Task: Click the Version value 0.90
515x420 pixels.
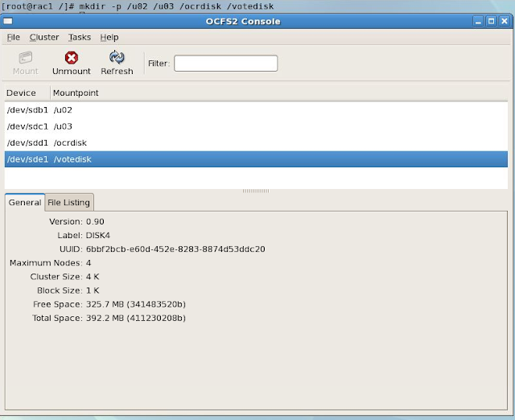Action: (95, 221)
